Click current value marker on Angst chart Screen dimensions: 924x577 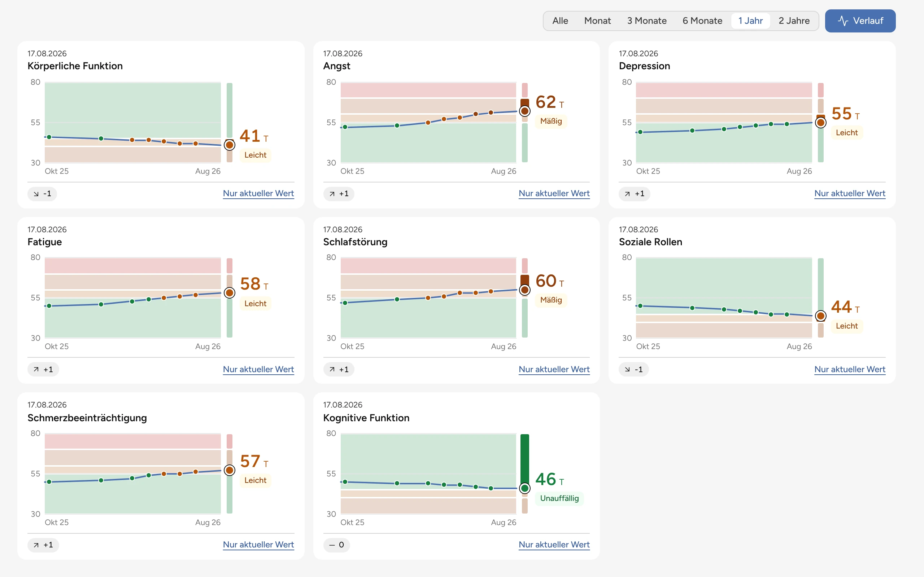click(x=524, y=111)
